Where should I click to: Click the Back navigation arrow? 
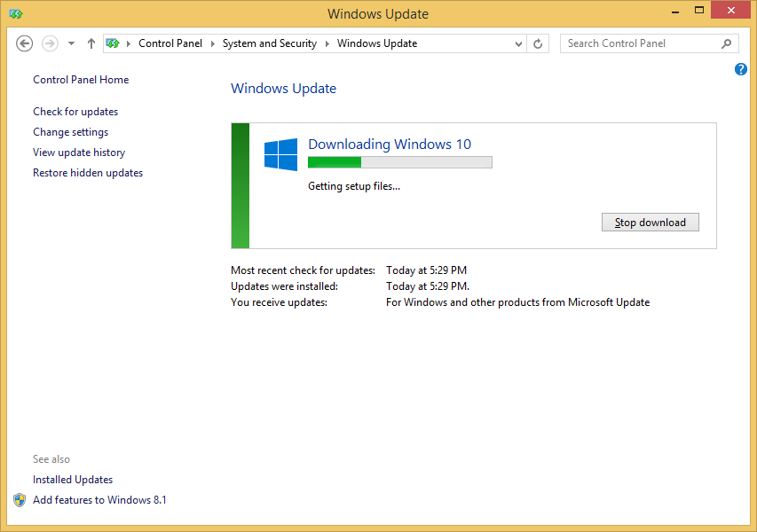pyautogui.click(x=24, y=43)
